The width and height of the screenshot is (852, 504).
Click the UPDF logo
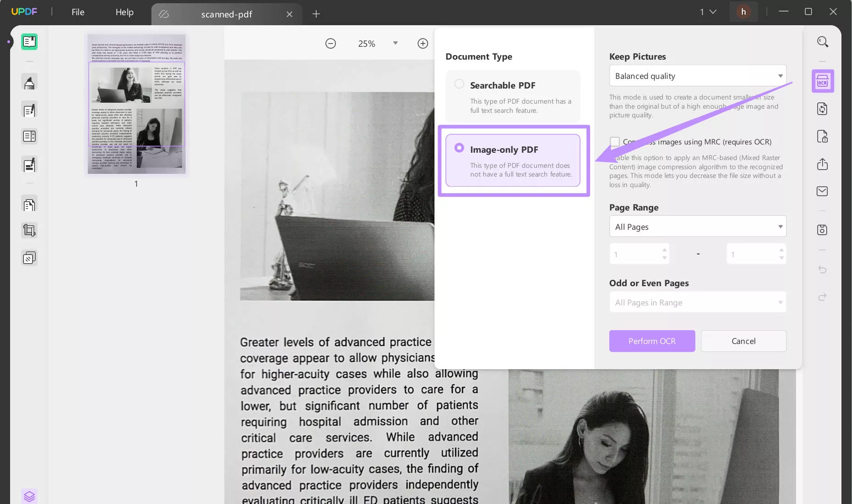(x=24, y=11)
